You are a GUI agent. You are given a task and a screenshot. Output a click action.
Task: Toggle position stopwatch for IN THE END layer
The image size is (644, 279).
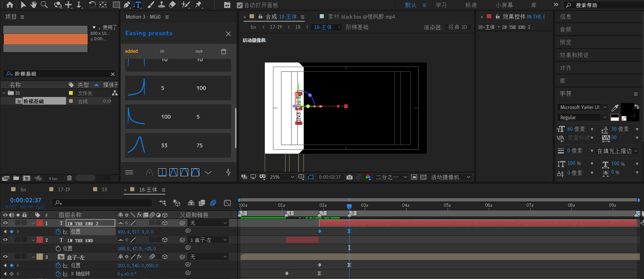(x=58, y=248)
